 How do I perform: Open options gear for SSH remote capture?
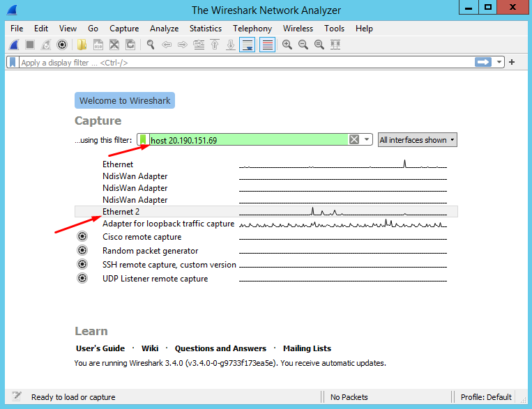(x=82, y=264)
